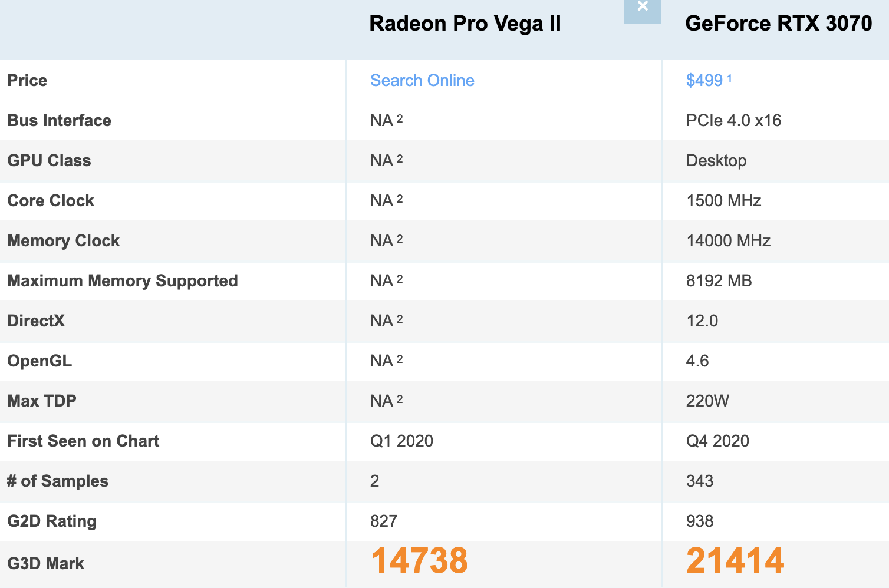Select the Radeon Pro Vega II heading
This screenshot has width=889, height=588.
pyautogui.click(x=465, y=24)
